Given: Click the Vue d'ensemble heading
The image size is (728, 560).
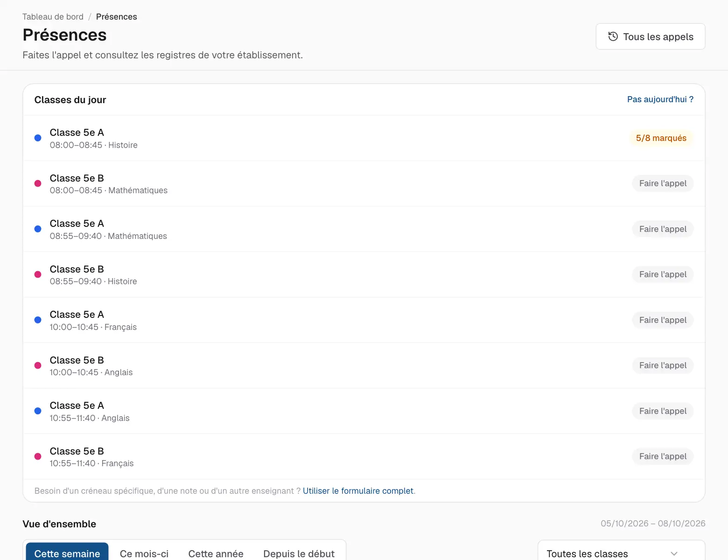Looking at the screenshot, I should (x=59, y=524).
